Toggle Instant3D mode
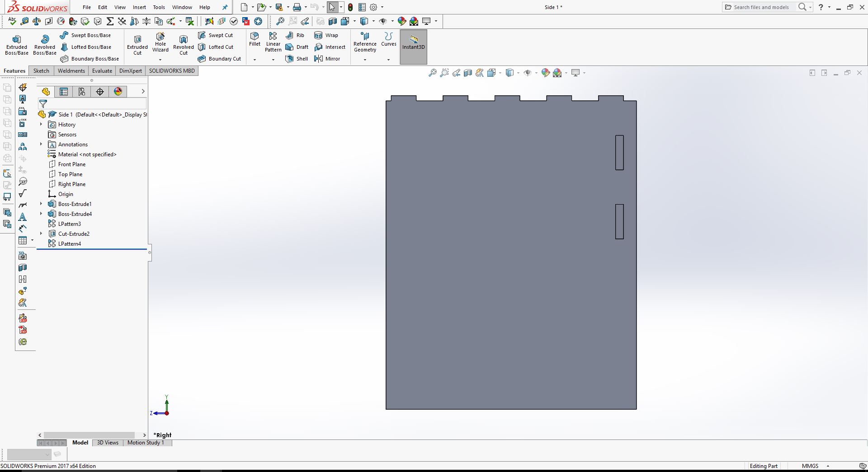Viewport: 868px width, 472px height. [414, 47]
